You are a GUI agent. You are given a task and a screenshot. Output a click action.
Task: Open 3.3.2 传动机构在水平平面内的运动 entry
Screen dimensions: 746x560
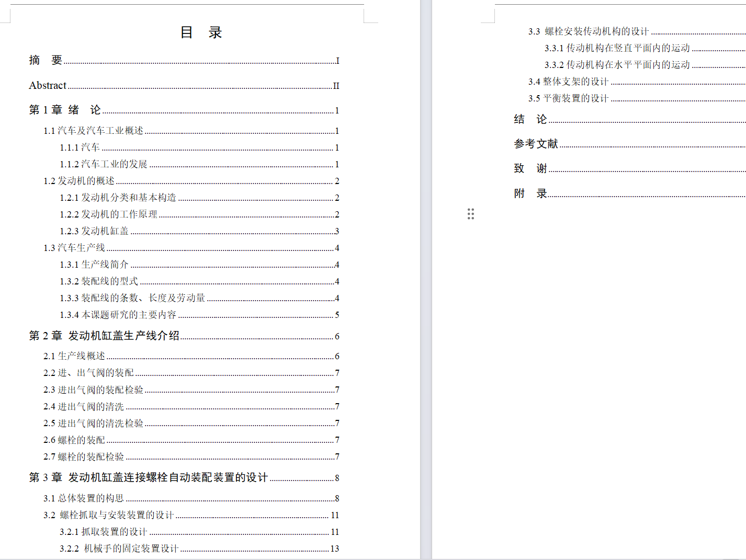617,64
